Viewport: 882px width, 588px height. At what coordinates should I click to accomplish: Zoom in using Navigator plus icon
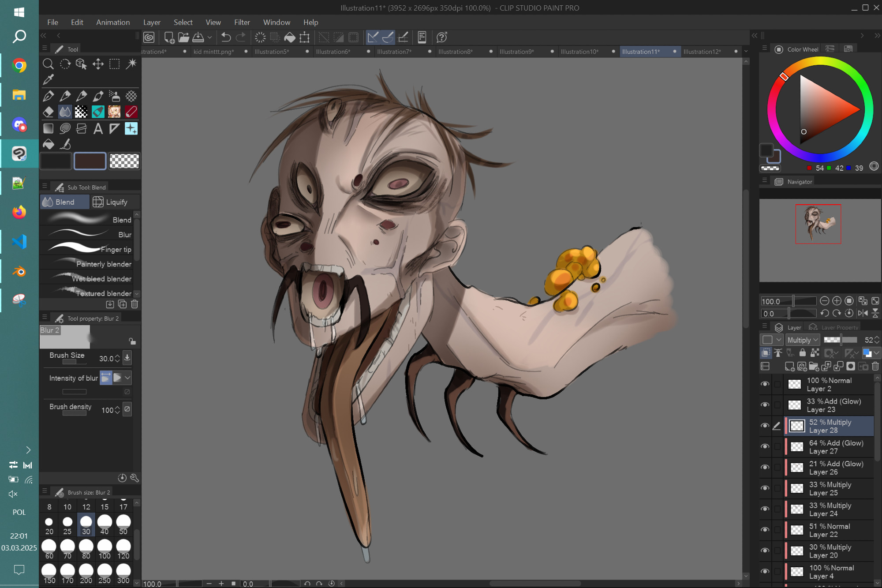pyautogui.click(x=837, y=301)
